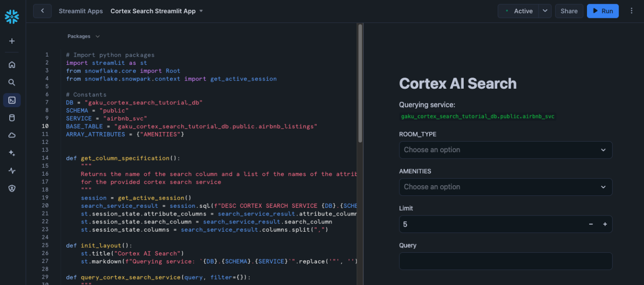Click the Active warehouse status button
This screenshot has height=285, width=644.
tap(518, 11)
